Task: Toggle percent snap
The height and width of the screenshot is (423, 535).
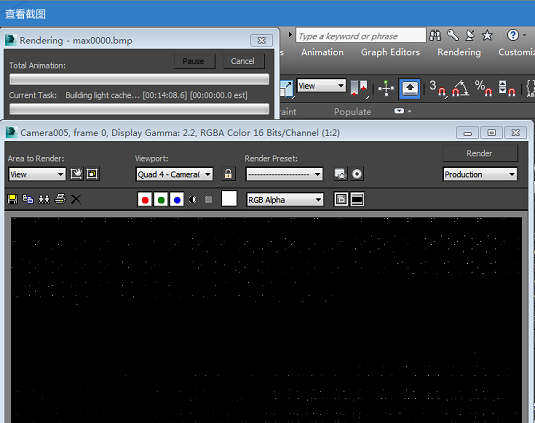Action: [x=483, y=89]
